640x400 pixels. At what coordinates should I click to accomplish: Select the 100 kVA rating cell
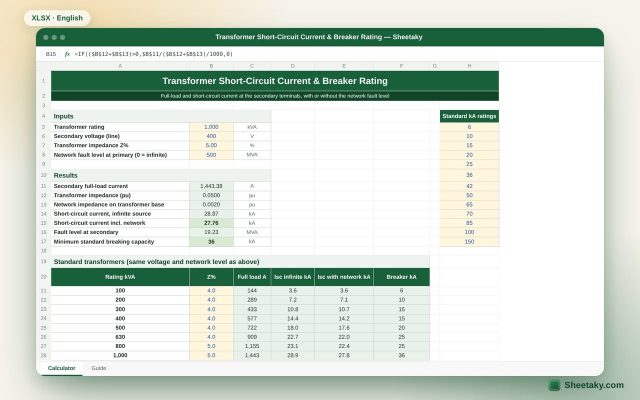[120, 291]
